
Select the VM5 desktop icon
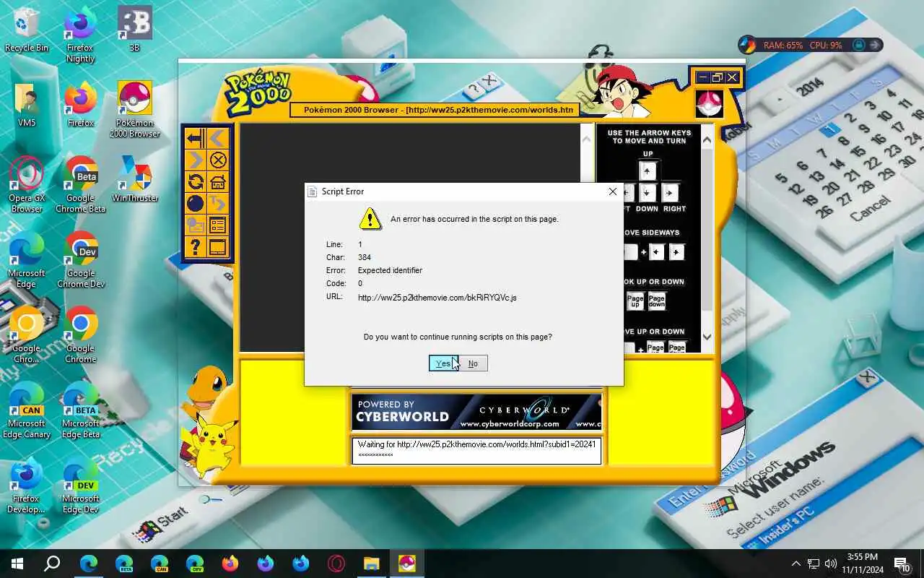tap(27, 105)
